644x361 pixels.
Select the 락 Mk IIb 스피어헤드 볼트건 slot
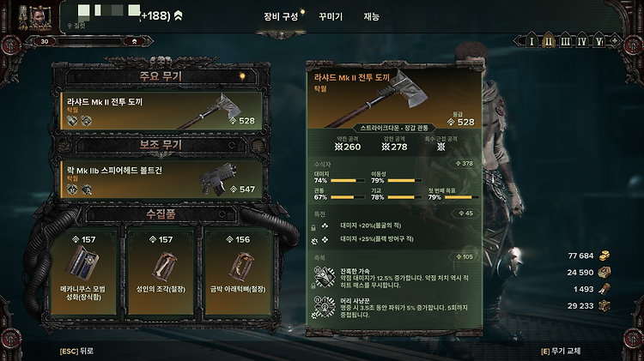coord(161,180)
